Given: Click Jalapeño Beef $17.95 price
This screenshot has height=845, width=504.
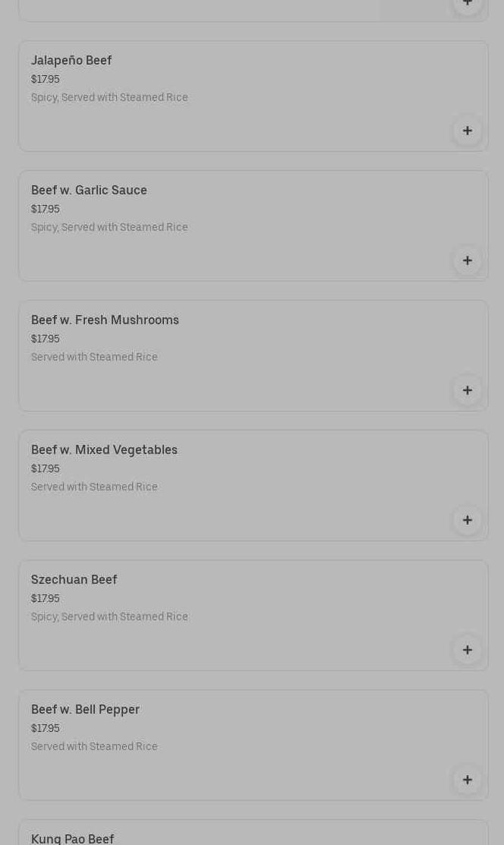Looking at the screenshot, I should [45, 79].
